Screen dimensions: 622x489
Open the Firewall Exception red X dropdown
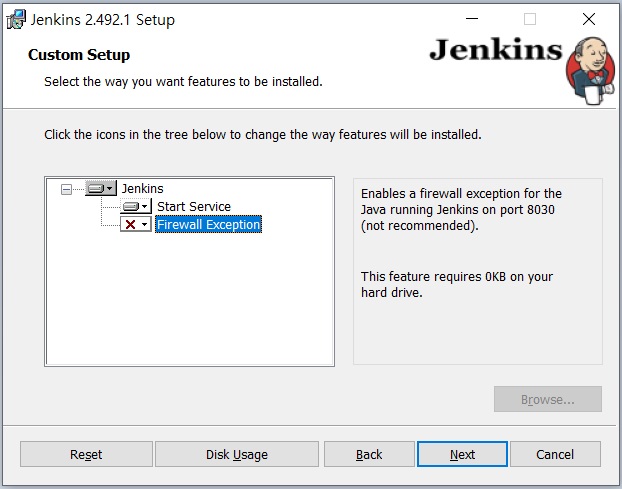pyautogui.click(x=136, y=224)
